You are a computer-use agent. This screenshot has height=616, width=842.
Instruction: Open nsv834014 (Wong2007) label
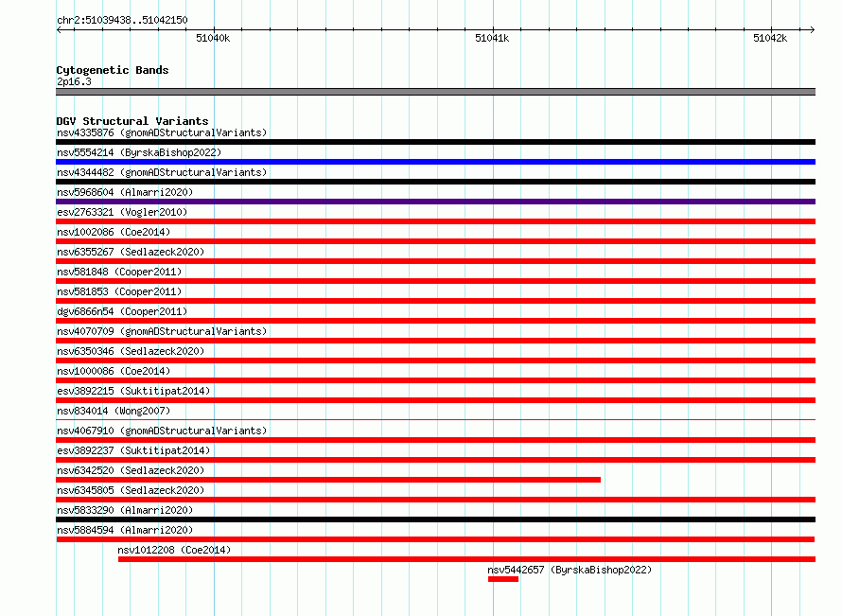114,411
